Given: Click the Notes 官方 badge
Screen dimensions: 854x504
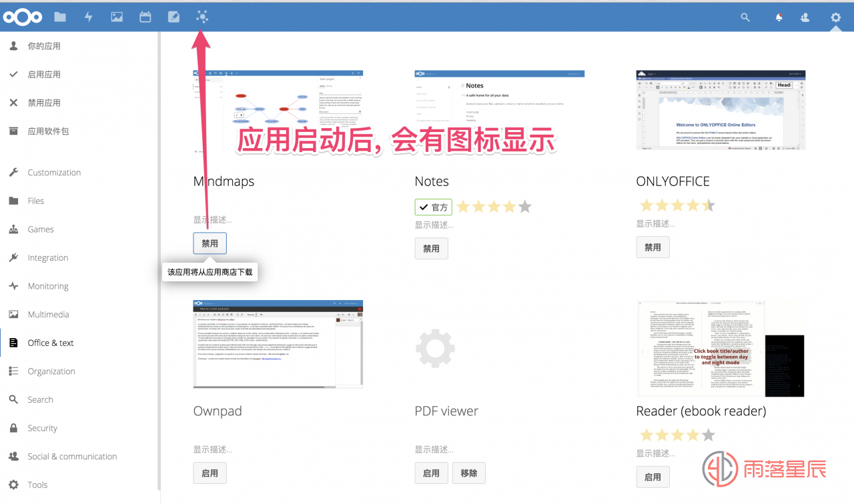Looking at the screenshot, I should [433, 207].
